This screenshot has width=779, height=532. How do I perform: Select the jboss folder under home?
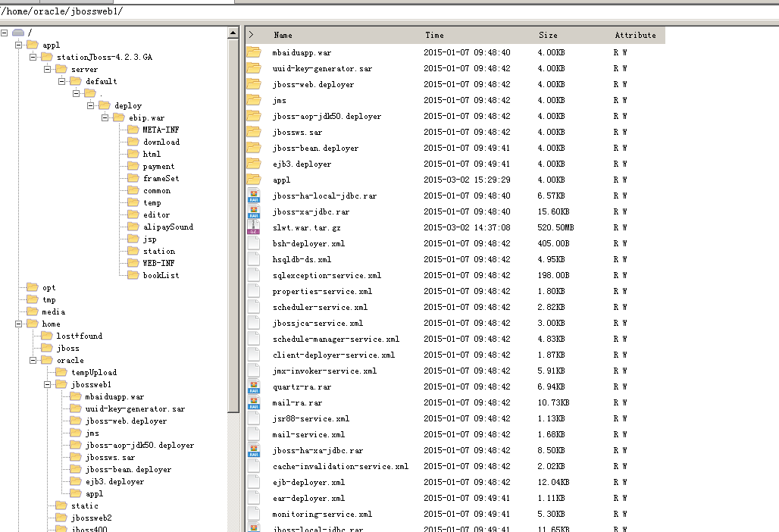click(68, 348)
